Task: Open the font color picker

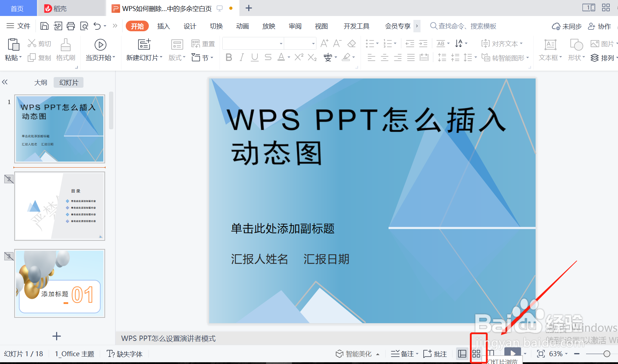Action: tap(289, 57)
